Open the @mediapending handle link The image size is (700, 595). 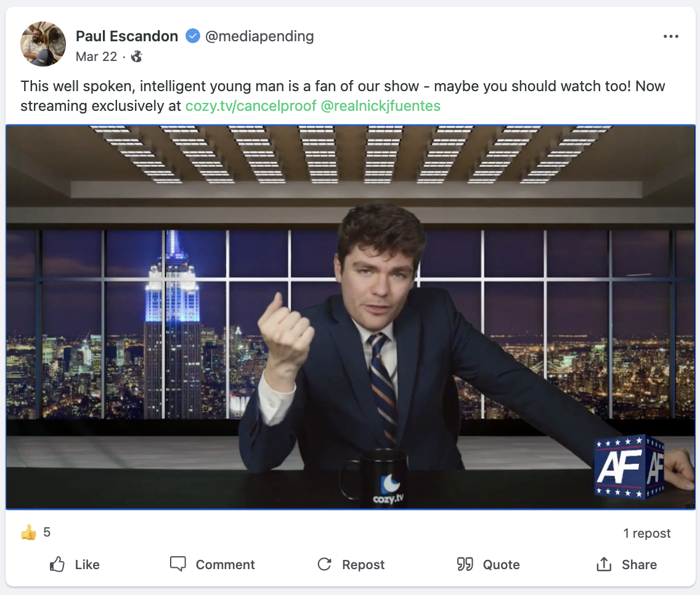(x=259, y=36)
